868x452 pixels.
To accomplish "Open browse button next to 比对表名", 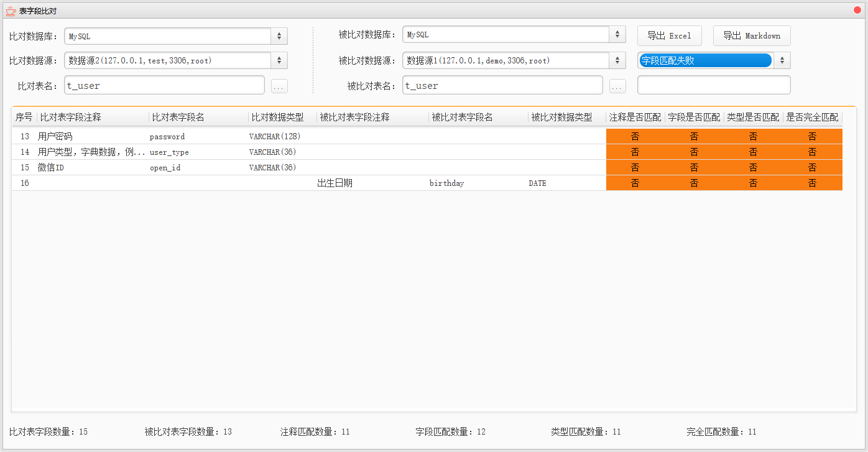I will [x=279, y=86].
